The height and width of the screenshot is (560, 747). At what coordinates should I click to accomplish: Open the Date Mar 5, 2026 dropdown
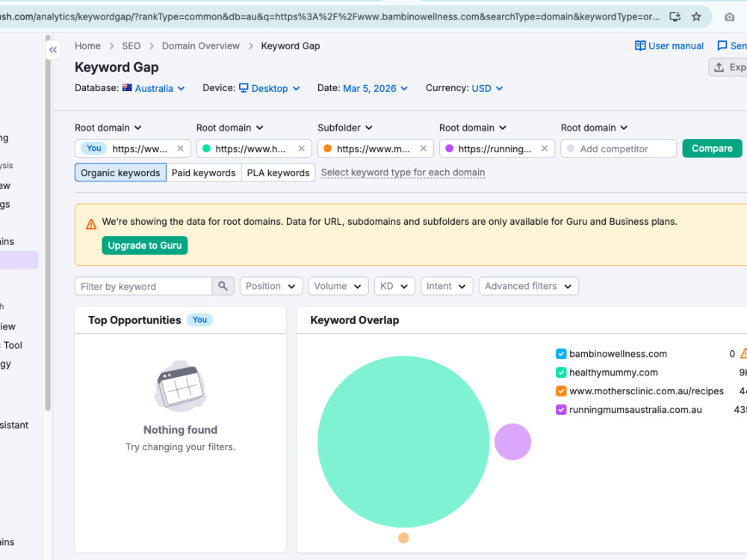(x=376, y=88)
